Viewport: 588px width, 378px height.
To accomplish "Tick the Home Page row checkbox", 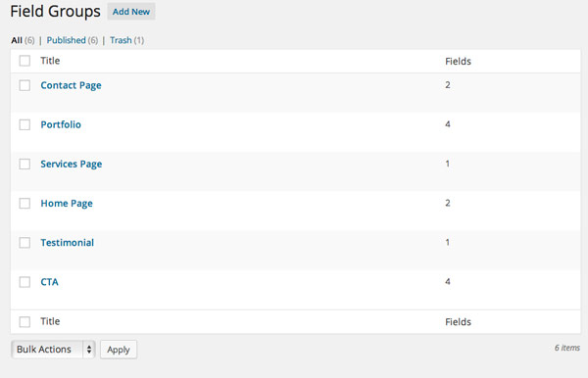I will coord(24,204).
